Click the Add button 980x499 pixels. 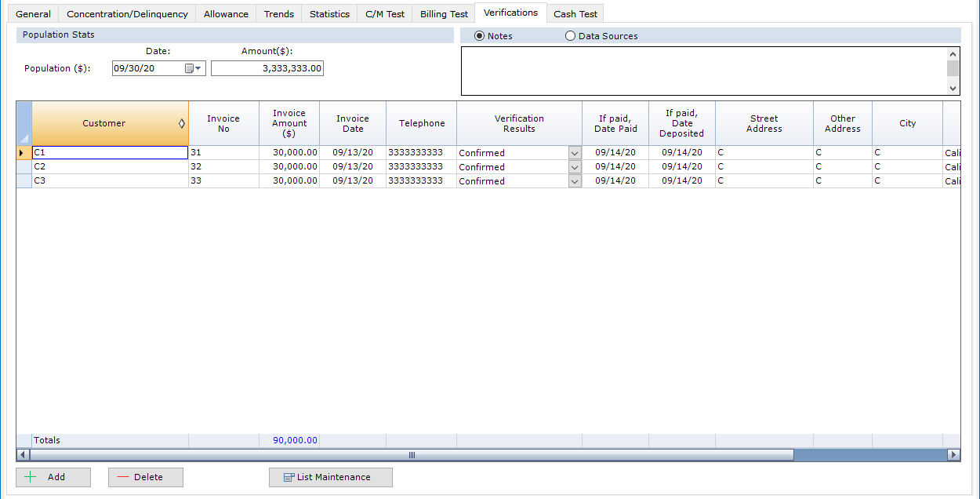[x=53, y=477]
